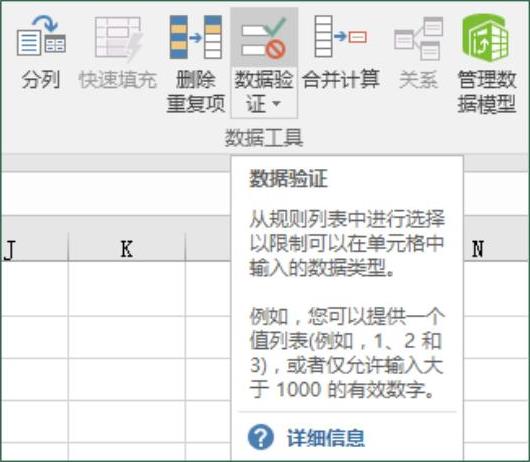Open 详细信息 link in tooltip

click(326, 438)
